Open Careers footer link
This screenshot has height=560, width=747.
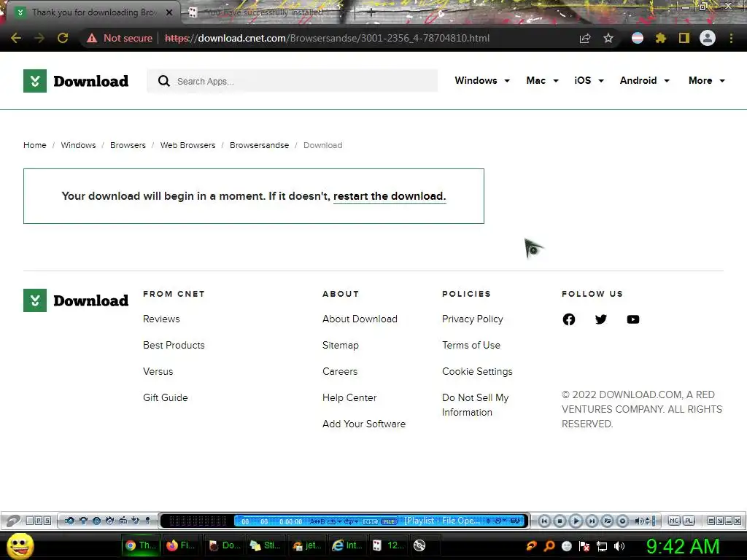340,371
